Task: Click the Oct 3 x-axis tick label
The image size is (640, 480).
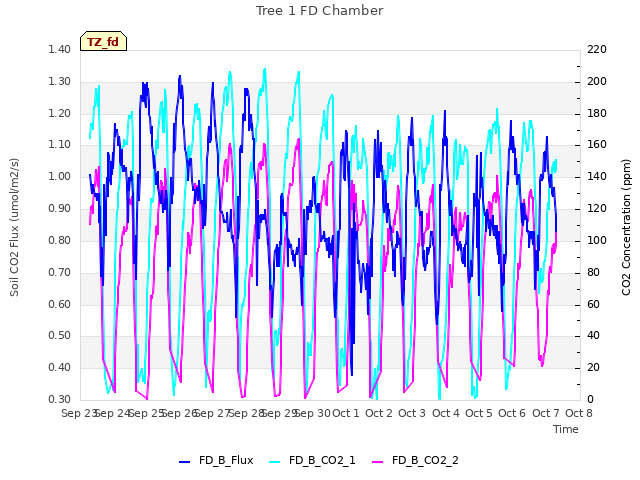Action: point(412,413)
